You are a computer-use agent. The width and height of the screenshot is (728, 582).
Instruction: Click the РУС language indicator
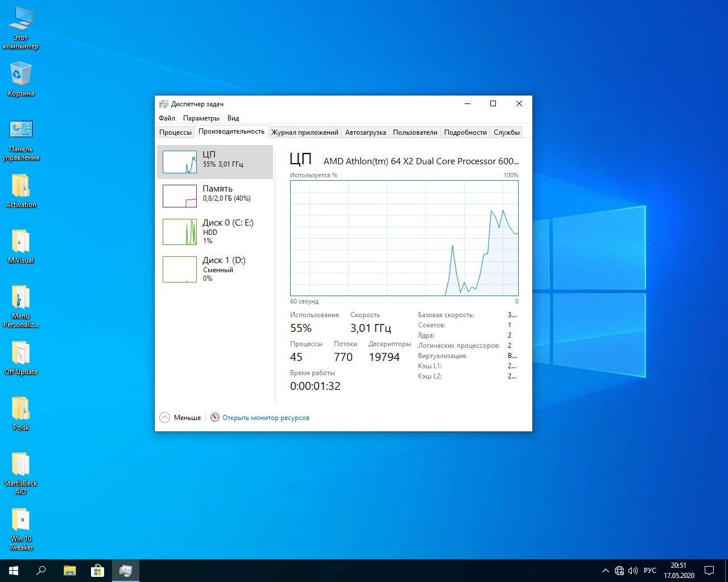coord(650,571)
